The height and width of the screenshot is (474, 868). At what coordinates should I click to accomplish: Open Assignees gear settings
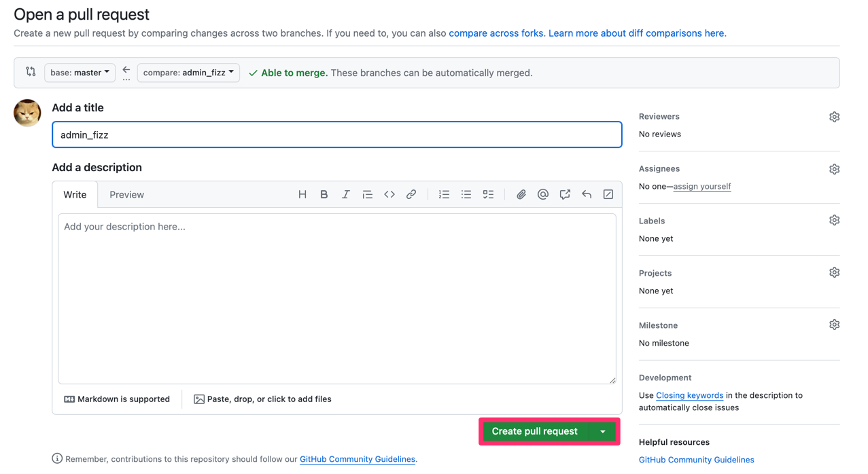[x=834, y=169]
